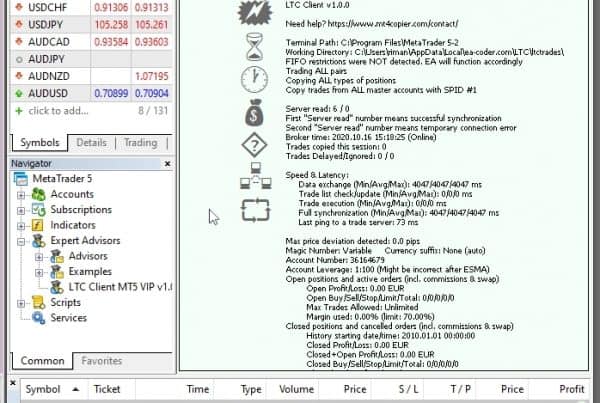Viewport: 600px width, 403px height.
Task: Select the USDJPY row in Market Watch
Action: point(91,24)
